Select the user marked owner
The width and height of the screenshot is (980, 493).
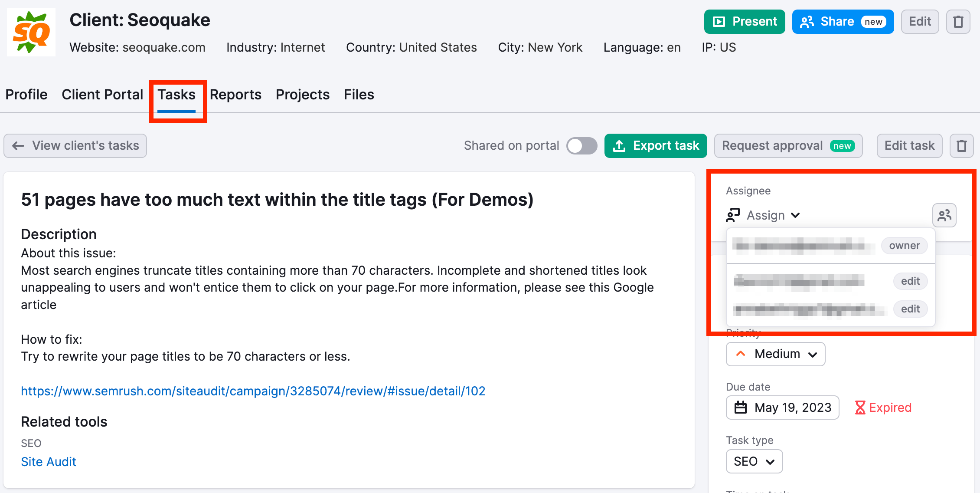(x=830, y=246)
